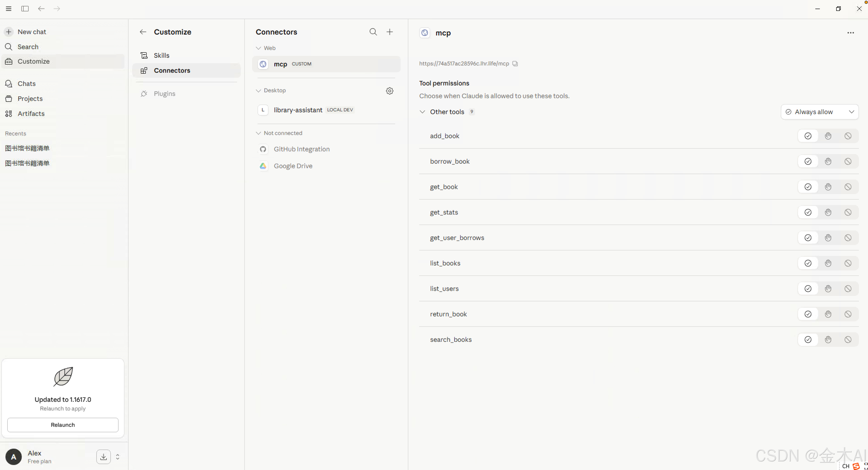Open the Skills section
Screen dimensions: 868x470
tap(161, 55)
